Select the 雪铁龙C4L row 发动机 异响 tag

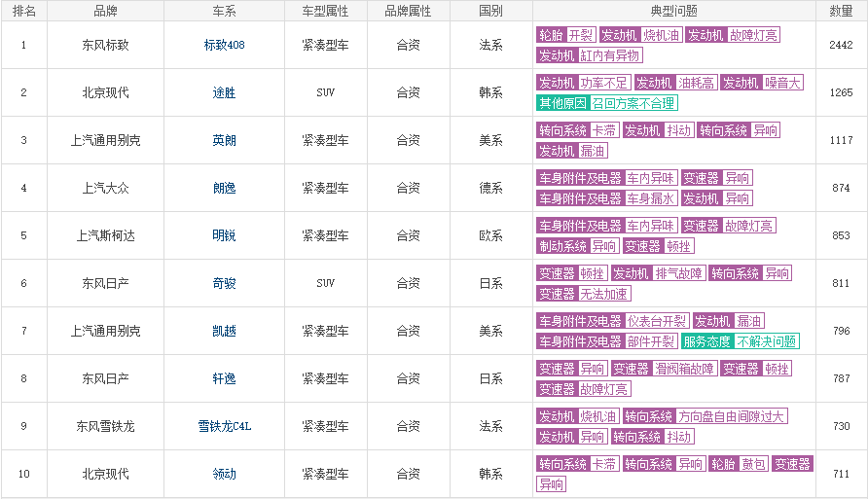point(572,436)
